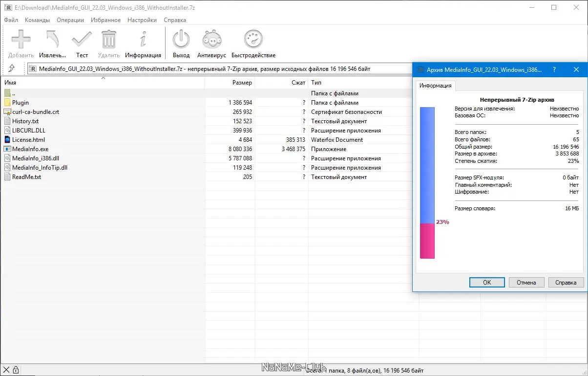Screen dimensions: 588x376
Task: Launch Антивирус pig icon
Action: (x=211, y=39)
